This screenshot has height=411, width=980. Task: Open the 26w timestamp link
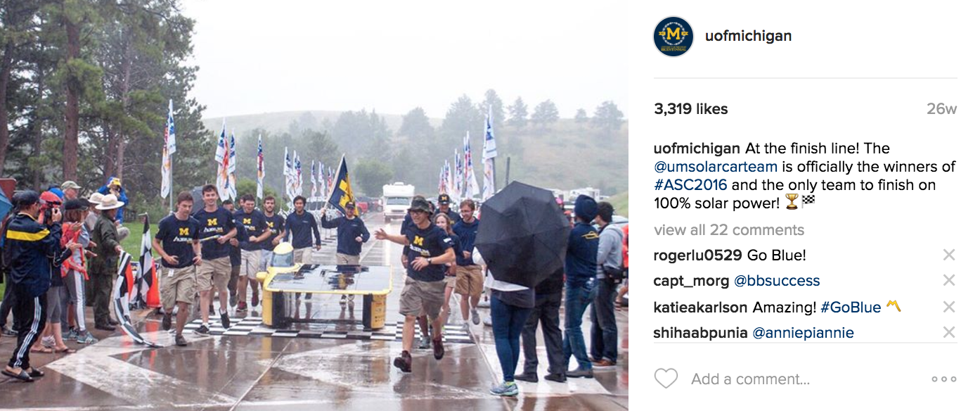941,109
